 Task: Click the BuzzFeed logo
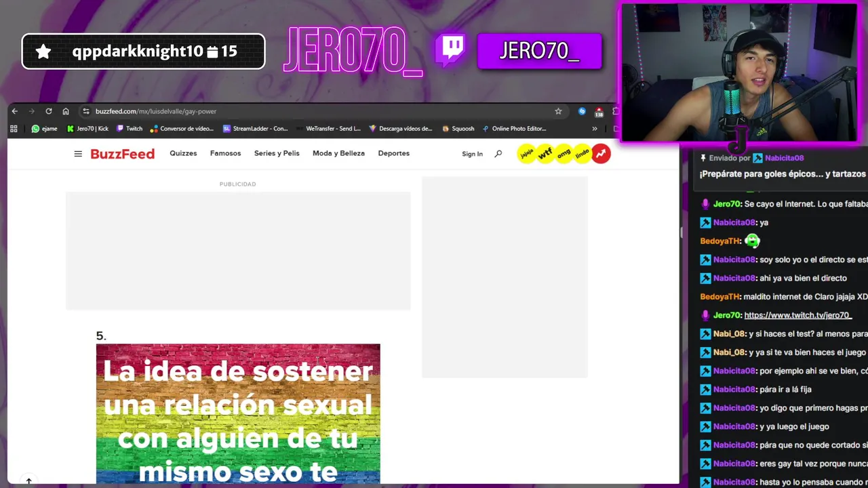pos(123,154)
